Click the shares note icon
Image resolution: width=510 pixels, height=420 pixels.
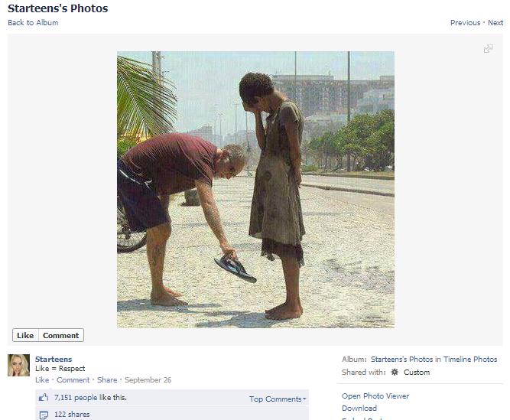tap(44, 415)
